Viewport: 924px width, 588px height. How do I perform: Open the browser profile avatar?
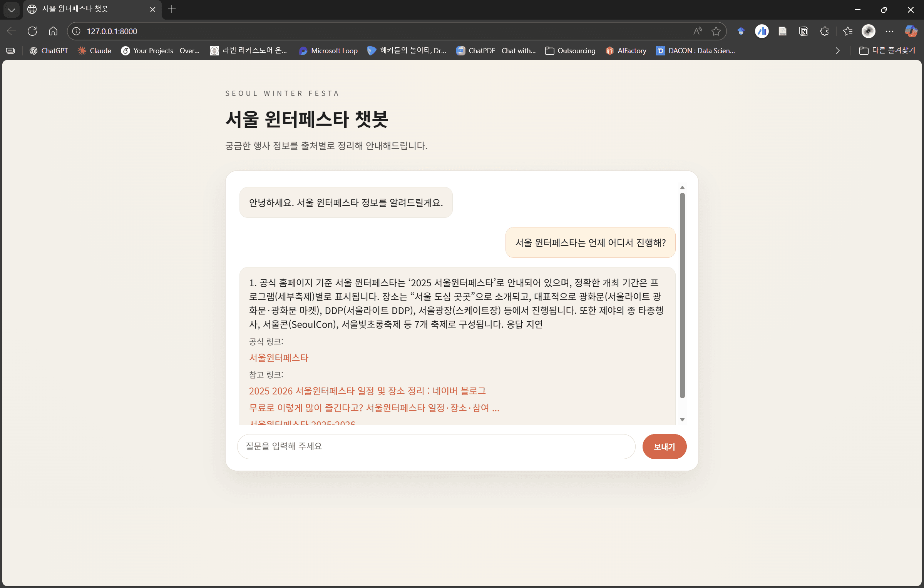tap(868, 31)
